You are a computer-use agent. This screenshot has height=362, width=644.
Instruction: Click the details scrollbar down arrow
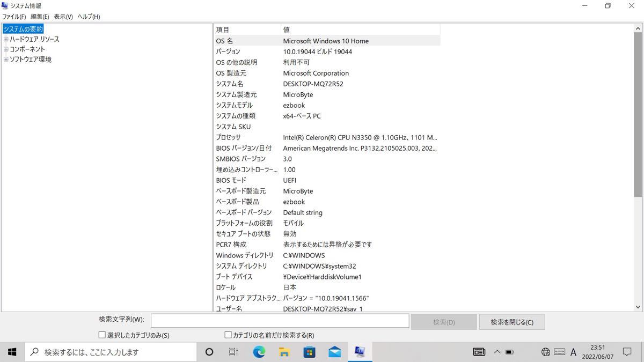coord(638,307)
